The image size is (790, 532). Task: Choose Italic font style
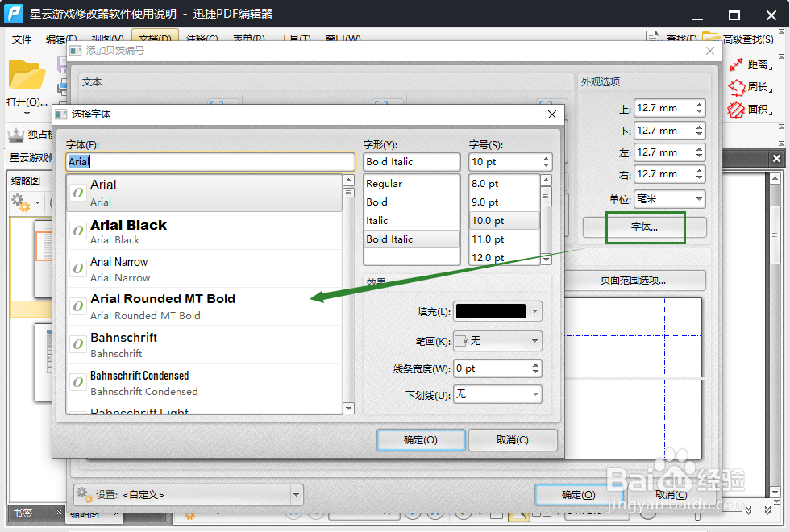click(412, 221)
